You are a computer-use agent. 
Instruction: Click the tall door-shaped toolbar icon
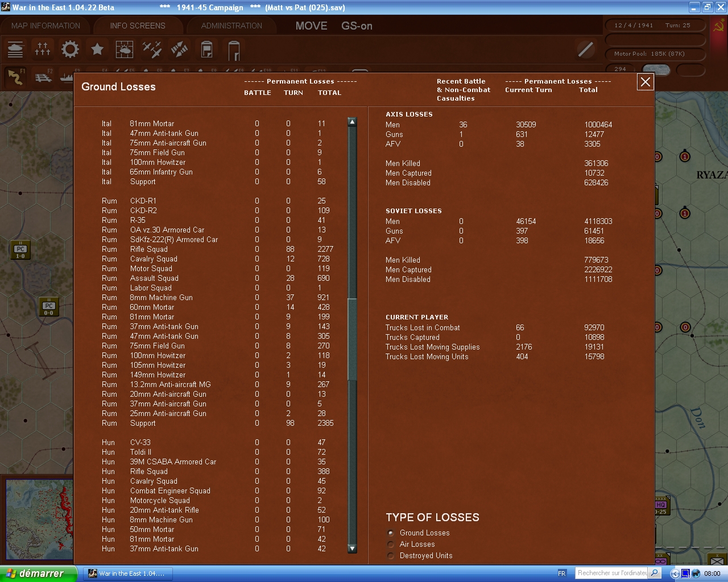point(234,50)
